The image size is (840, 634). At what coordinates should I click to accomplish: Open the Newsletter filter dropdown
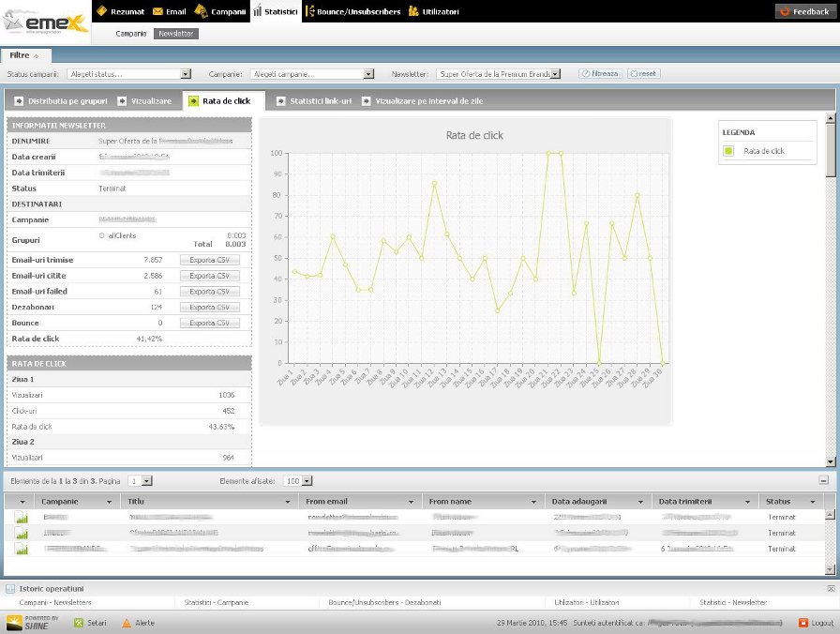click(556, 74)
